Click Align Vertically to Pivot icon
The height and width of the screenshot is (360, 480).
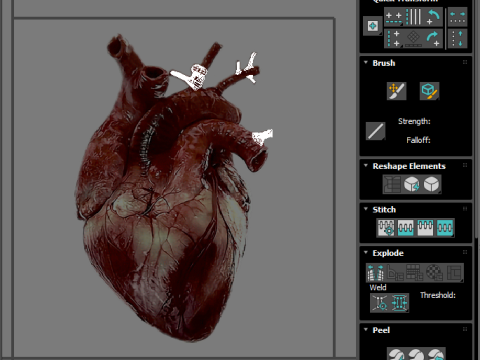[394, 39]
